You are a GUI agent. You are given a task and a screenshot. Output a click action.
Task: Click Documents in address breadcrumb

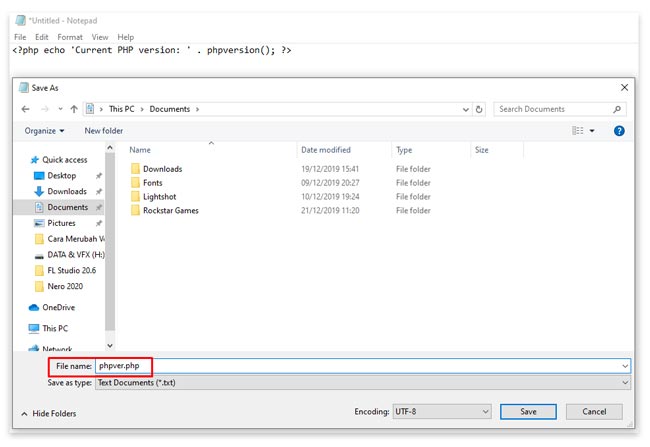pyautogui.click(x=170, y=109)
